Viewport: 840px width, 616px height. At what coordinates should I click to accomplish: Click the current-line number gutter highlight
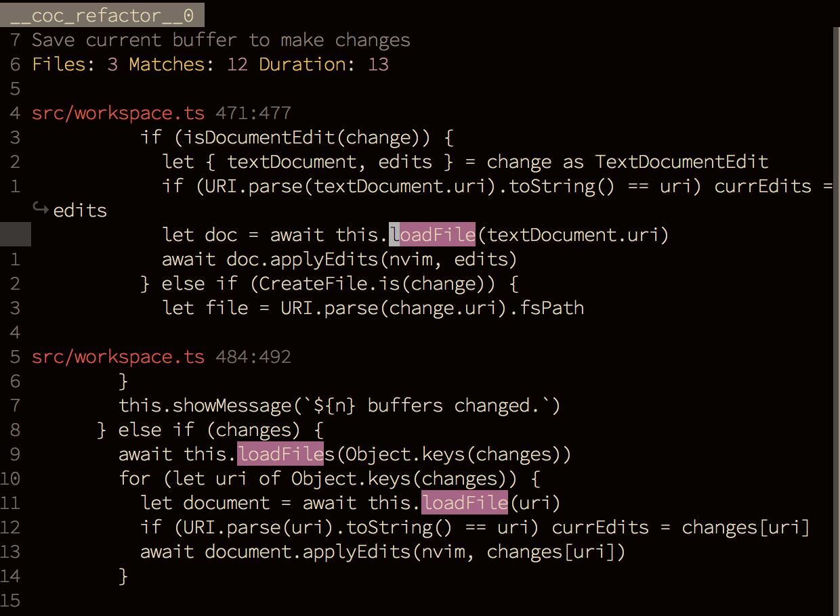point(16,235)
